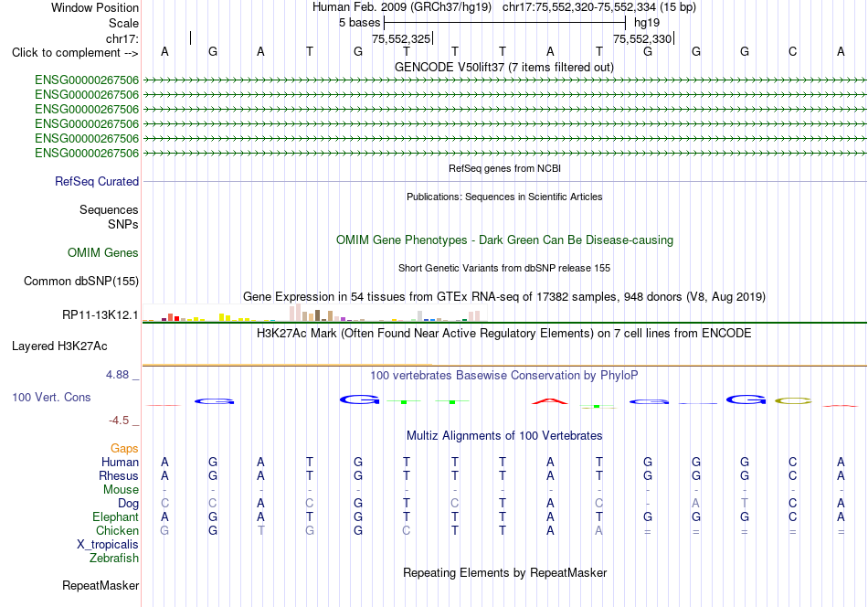The width and height of the screenshot is (868, 607).
Task: Click the Scale label
Action: point(123,23)
